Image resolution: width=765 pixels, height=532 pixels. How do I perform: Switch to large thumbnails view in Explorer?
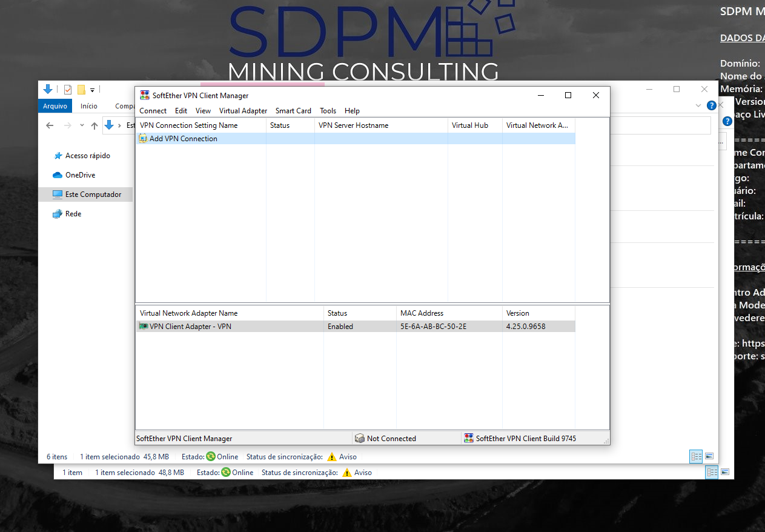coord(709,456)
